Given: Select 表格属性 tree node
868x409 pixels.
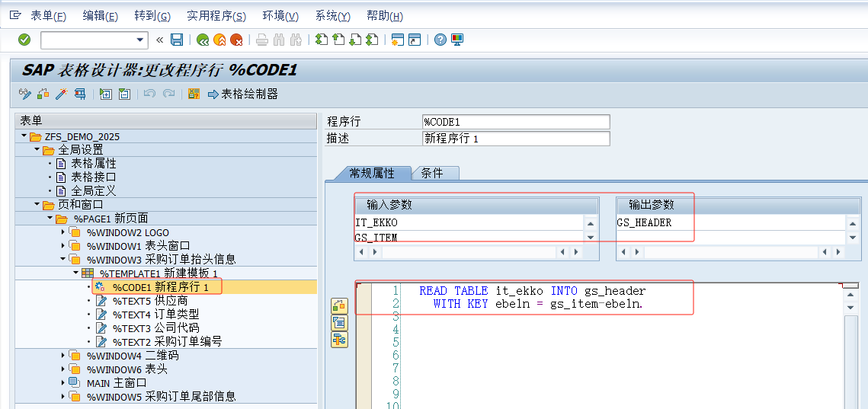Looking at the screenshot, I should point(94,164).
